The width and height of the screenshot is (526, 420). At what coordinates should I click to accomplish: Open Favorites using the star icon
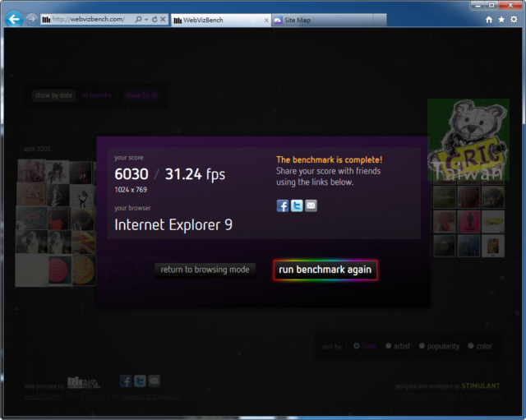(501, 20)
